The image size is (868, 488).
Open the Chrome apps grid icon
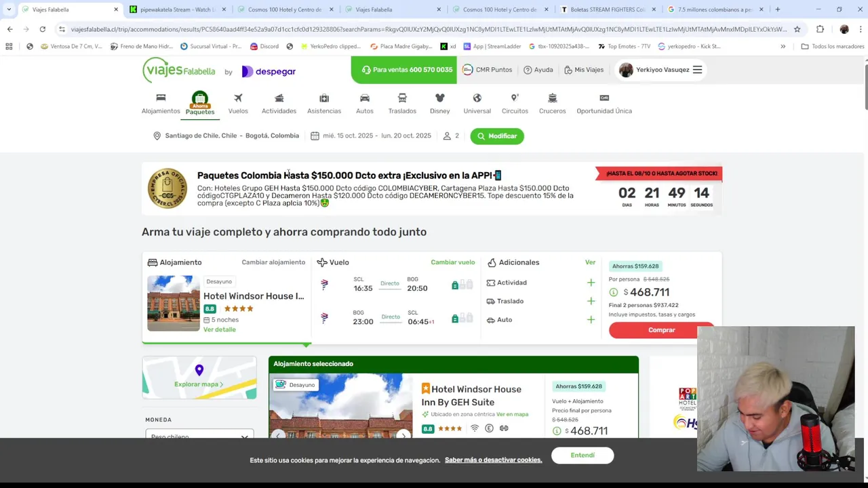click(9, 46)
